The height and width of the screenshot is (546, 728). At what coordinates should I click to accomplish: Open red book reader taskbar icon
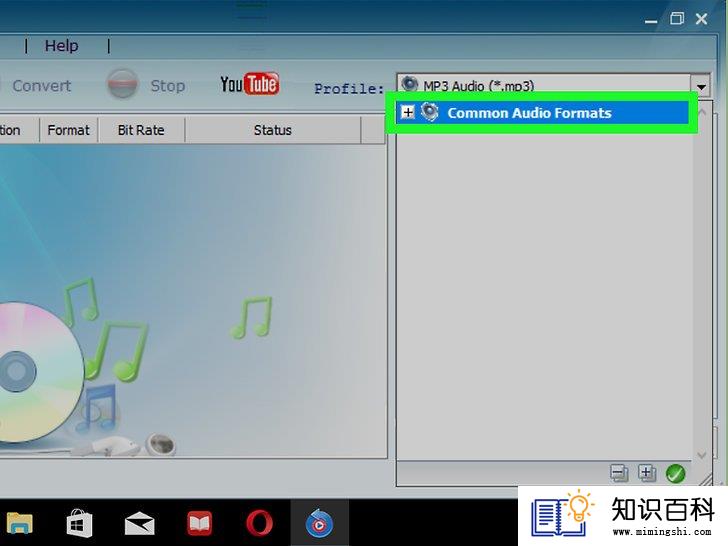coord(200,523)
